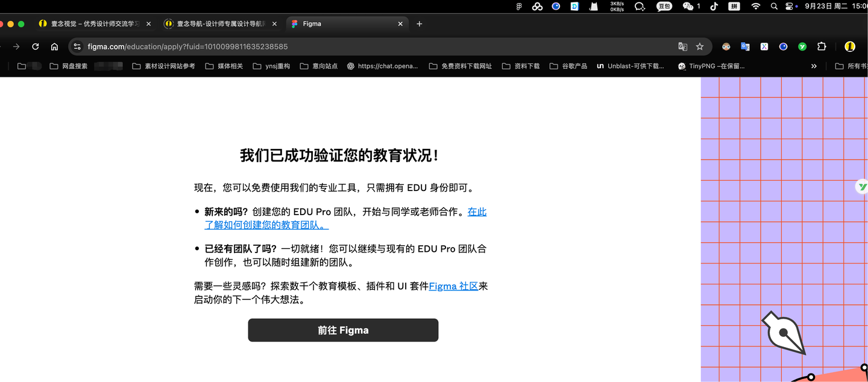Click the figma.com address bar URL

tap(187, 46)
